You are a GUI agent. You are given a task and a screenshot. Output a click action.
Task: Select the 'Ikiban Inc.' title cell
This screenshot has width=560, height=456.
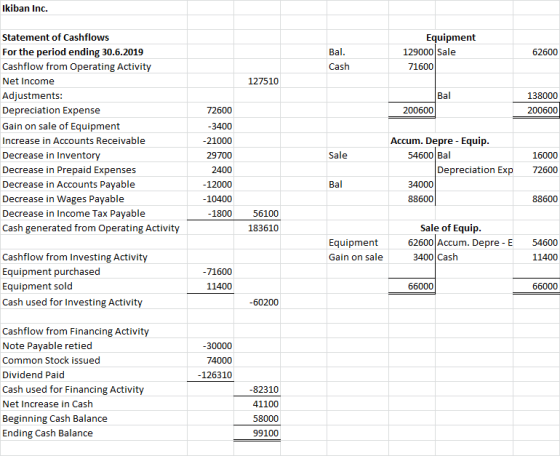[x=25, y=9]
